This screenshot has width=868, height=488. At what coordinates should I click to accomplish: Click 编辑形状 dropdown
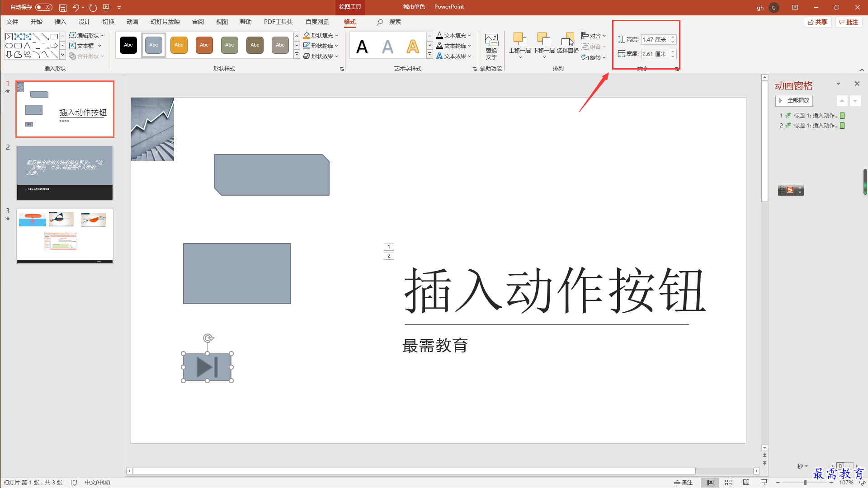pos(86,35)
